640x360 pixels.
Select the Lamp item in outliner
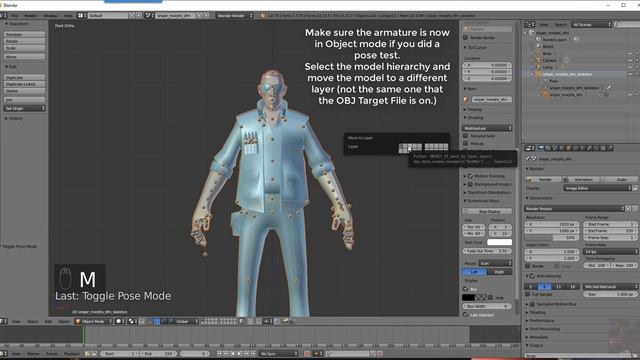pyautogui.click(x=548, y=67)
